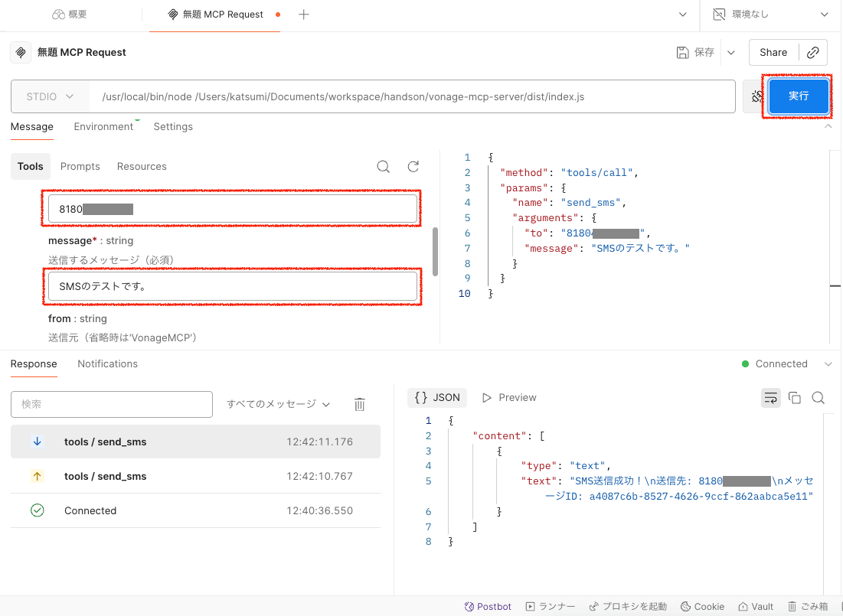The height and width of the screenshot is (616, 843).
Task: Select the Prompts tab
Action: pos(80,167)
